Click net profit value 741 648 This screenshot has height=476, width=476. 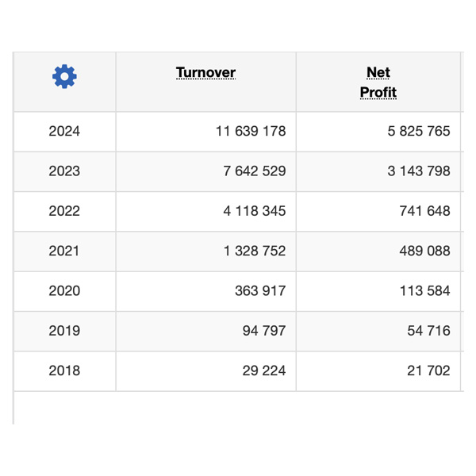pyautogui.click(x=425, y=211)
